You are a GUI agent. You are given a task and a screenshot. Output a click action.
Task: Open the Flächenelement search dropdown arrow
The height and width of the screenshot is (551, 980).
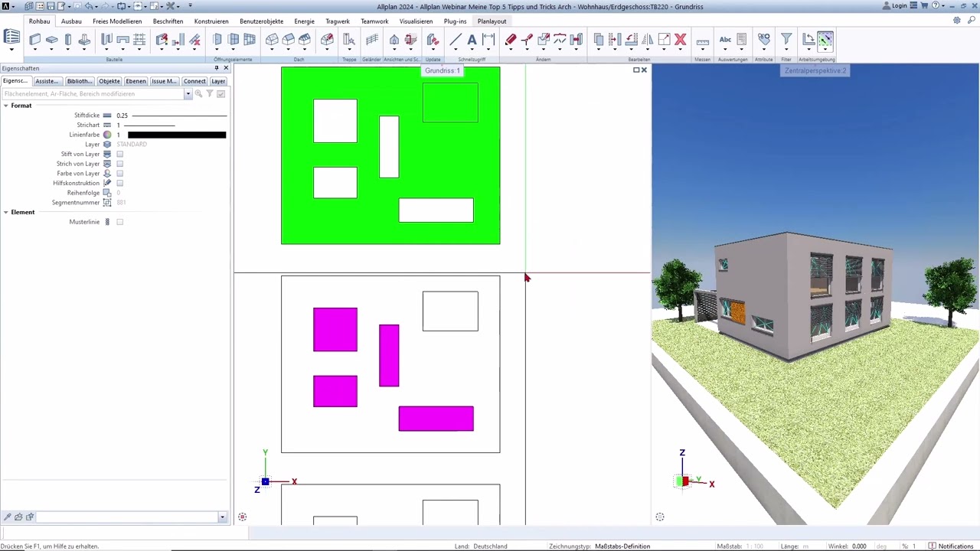[188, 94]
